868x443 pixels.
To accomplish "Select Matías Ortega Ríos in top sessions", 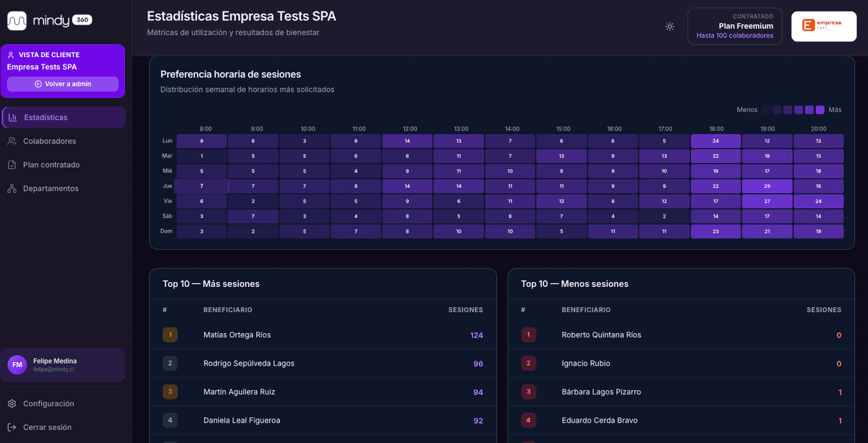I will (x=237, y=335).
